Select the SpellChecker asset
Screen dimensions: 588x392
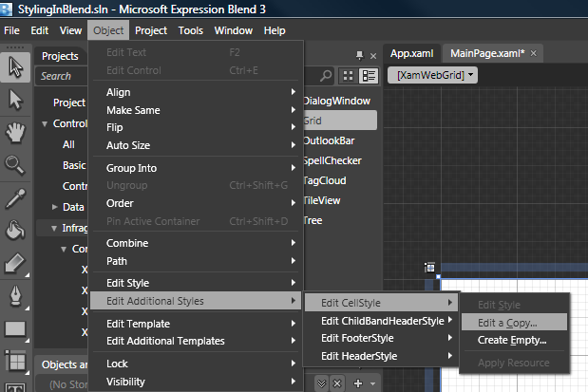[x=332, y=160]
